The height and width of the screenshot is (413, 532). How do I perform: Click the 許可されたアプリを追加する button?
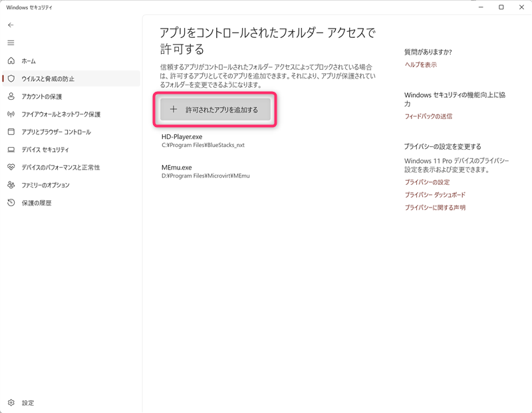[x=215, y=109]
